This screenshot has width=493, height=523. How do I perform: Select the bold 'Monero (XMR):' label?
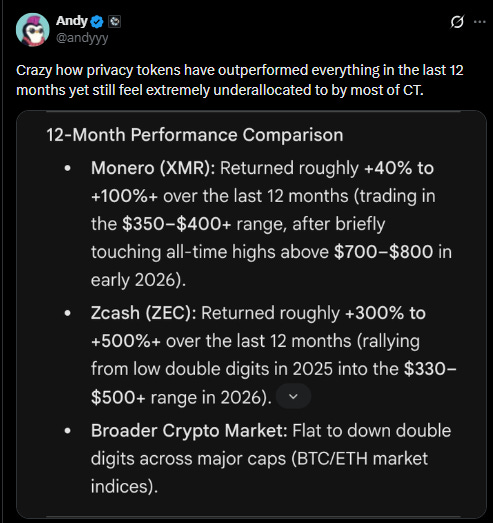tap(153, 168)
